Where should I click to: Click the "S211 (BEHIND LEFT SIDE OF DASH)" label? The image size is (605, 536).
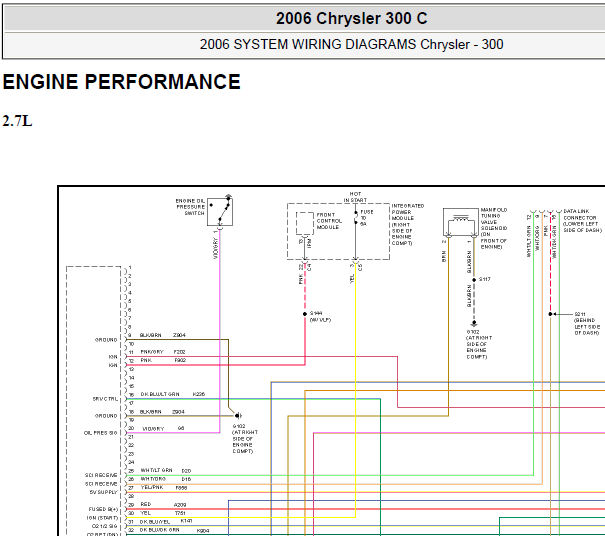(x=587, y=324)
